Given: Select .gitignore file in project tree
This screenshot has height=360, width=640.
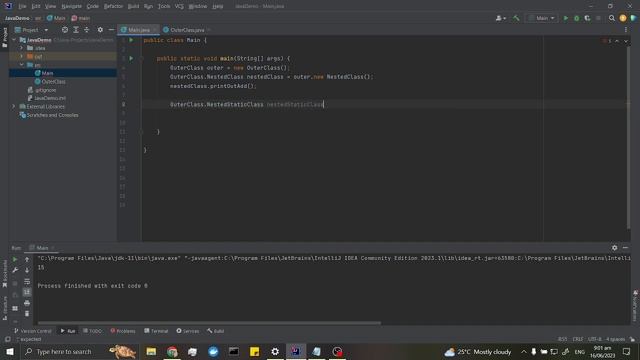Looking at the screenshot, I should click(x=45, y=90).
